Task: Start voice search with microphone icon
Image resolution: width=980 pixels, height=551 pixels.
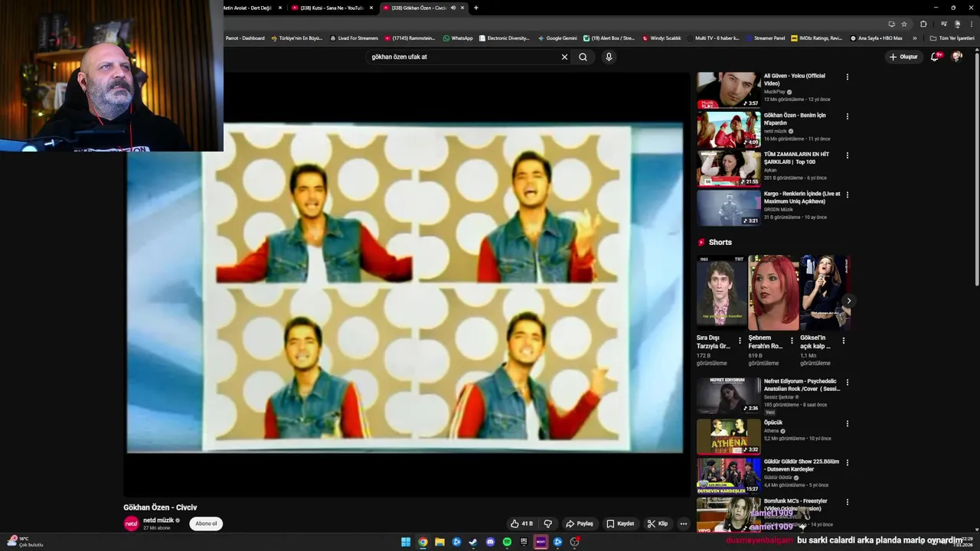Action: click(609, 57)
